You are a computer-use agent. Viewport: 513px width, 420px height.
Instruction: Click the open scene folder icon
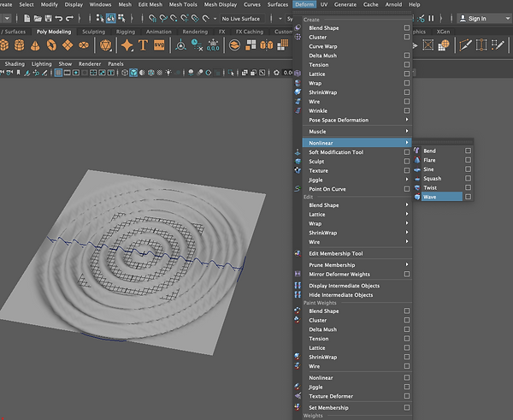(38, 18)
